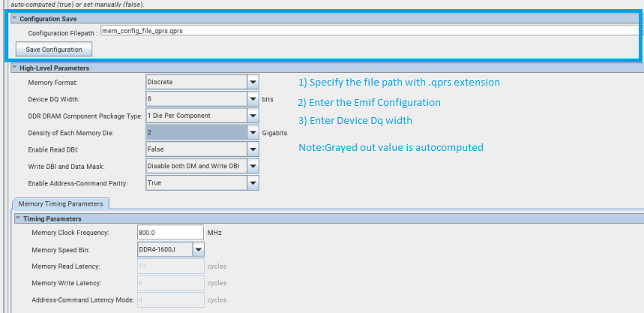
Task: Click the Memory Clock Frequency field
Action: 170,233
